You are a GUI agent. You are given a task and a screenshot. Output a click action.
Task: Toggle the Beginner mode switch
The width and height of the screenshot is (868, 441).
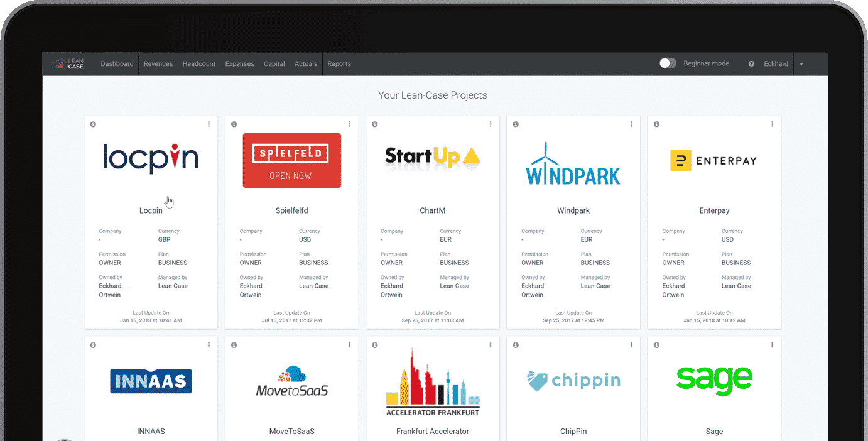pos(668,63)
